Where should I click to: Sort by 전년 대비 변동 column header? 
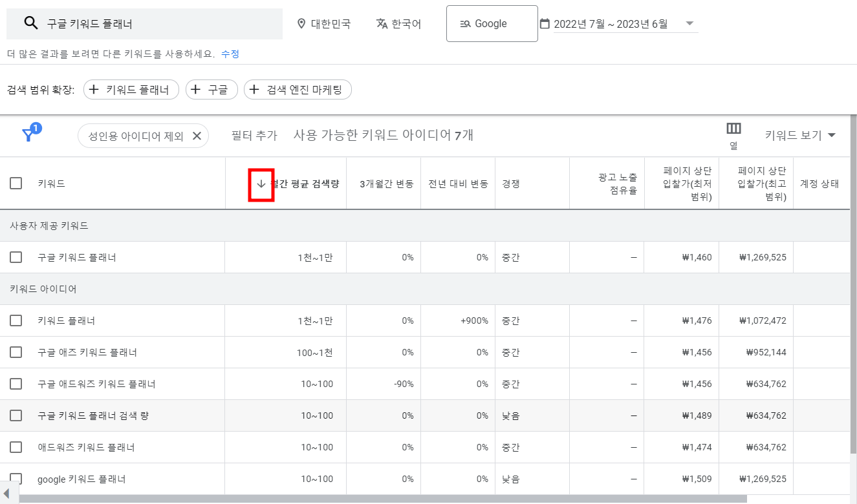tap(458, 184)
